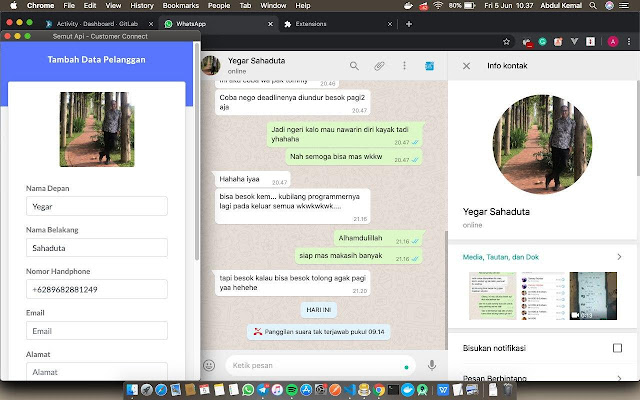Switch to the Extensions tab

pyautogui.click(x=340, y=24)
